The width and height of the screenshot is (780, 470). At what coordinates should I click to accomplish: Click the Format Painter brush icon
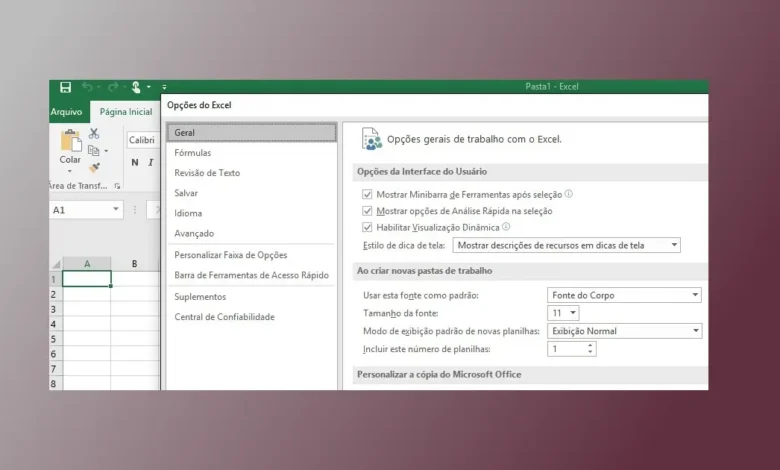(94, 168)
